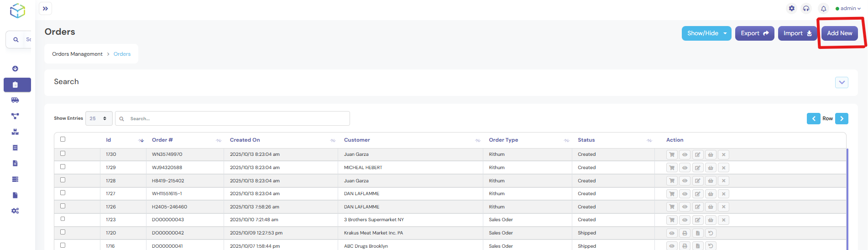View order 1726 with the eye icon
The width and height of the screenshot is (868, 250).
[685, 207]
